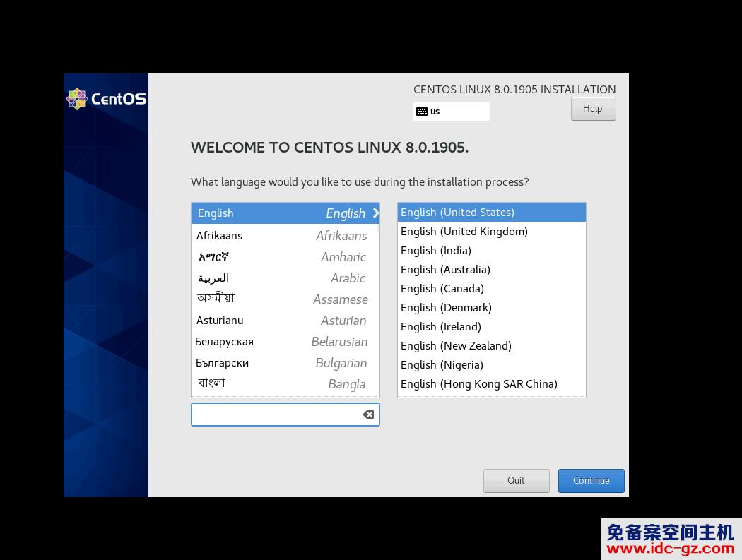Choose English (Nigeria) locale
The height and width of the screenshot is (560, 742).
[x=492, y=364]
